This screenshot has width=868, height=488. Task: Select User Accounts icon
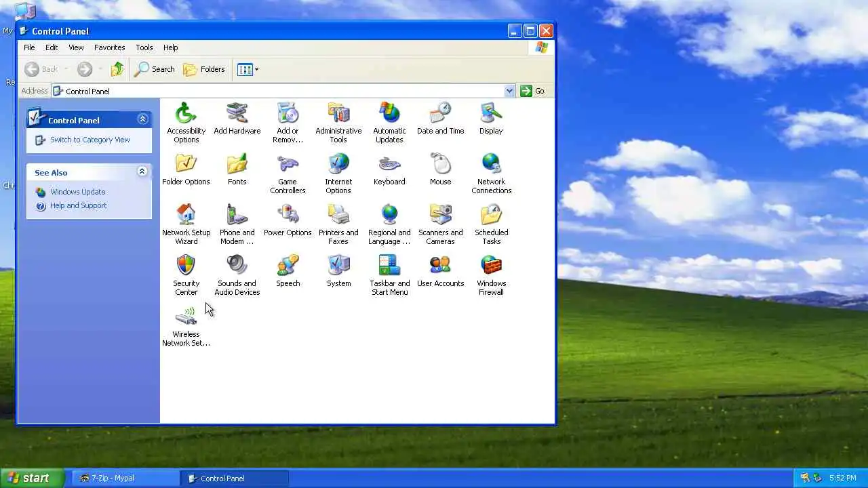pos(440,271)
